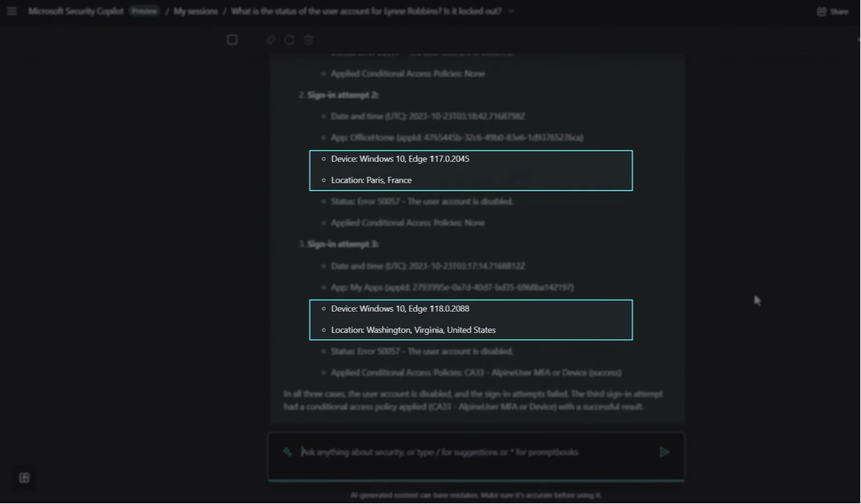This screenshot has width=861, height=504.
Task: Go to Microsoft Security Copilot home
Action: [x=76, y=12]
